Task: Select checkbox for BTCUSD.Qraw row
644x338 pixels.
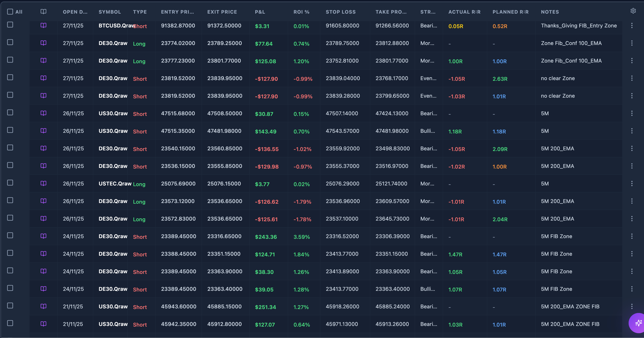Action: click(10, 25)
